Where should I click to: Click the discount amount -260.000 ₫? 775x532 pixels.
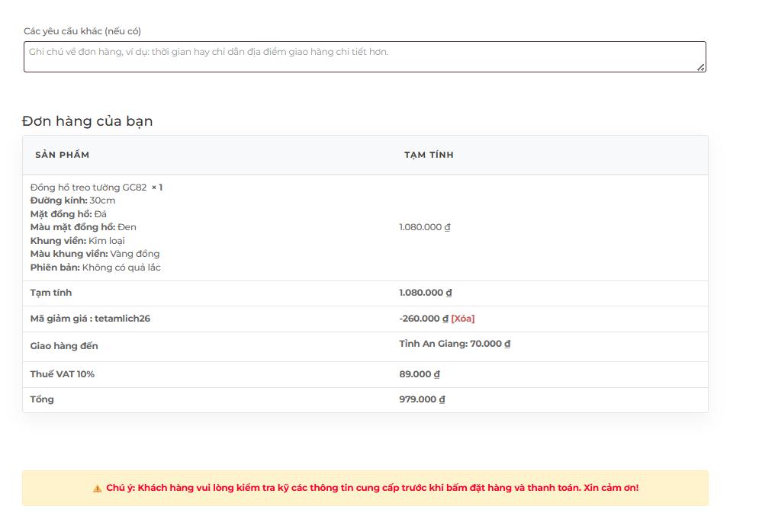[423, 319]
